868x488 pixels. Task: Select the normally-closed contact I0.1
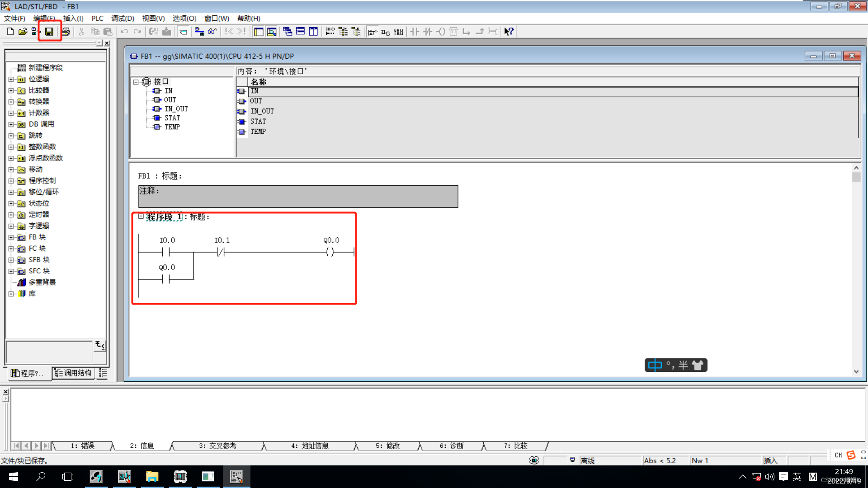pyautogui.click(x=221, y=251)
